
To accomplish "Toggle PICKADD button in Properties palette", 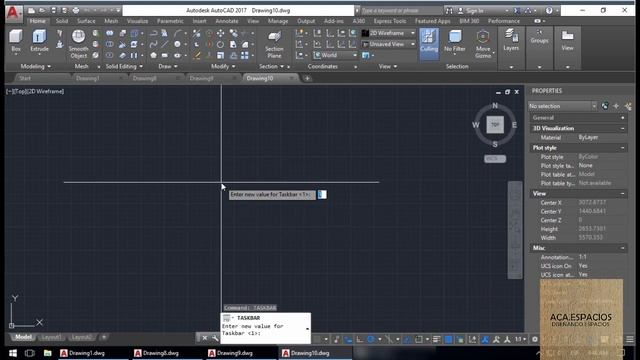I will [605, 106].
